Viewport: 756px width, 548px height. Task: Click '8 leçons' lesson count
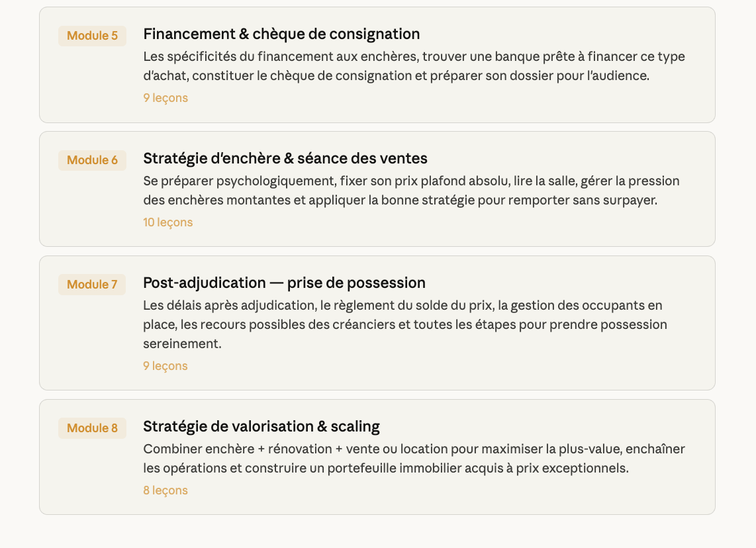(x=165, y=490)
